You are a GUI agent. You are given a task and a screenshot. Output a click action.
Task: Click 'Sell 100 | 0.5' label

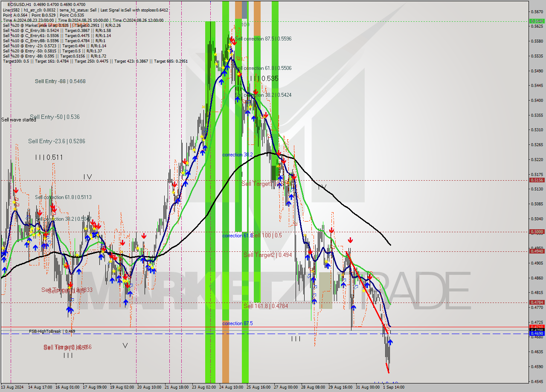click(x=267, y=235)
